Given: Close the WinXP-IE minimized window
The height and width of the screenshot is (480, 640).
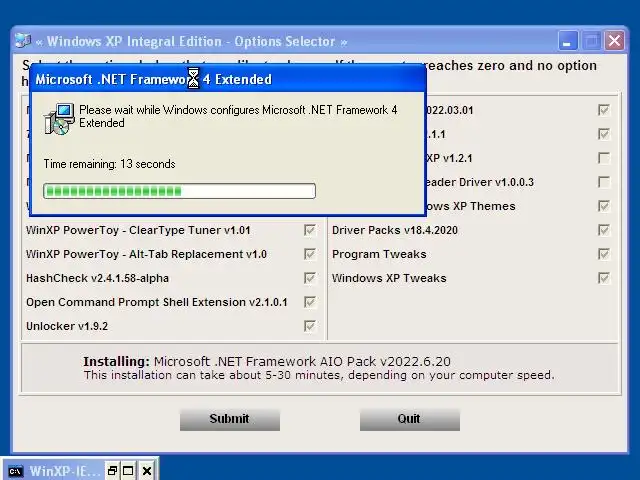Looking at the screenshot, I should pyautogui.click(x=147, y=471).
